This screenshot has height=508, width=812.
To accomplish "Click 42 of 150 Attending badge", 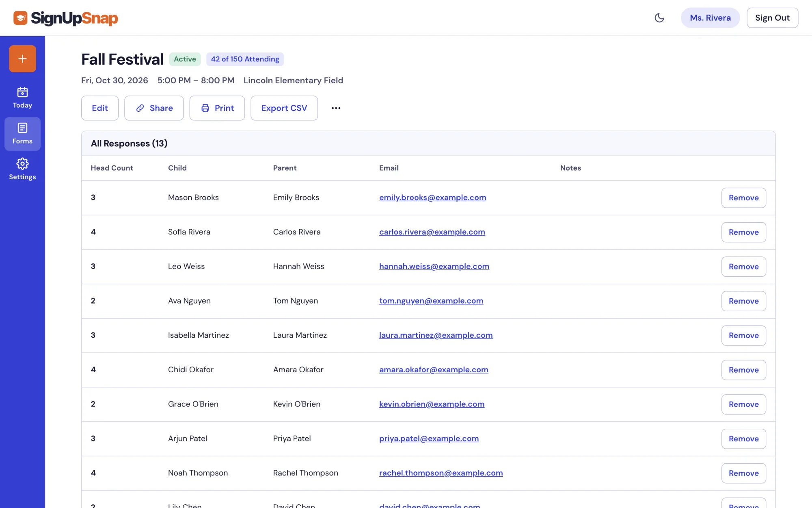I will (245, 59).
